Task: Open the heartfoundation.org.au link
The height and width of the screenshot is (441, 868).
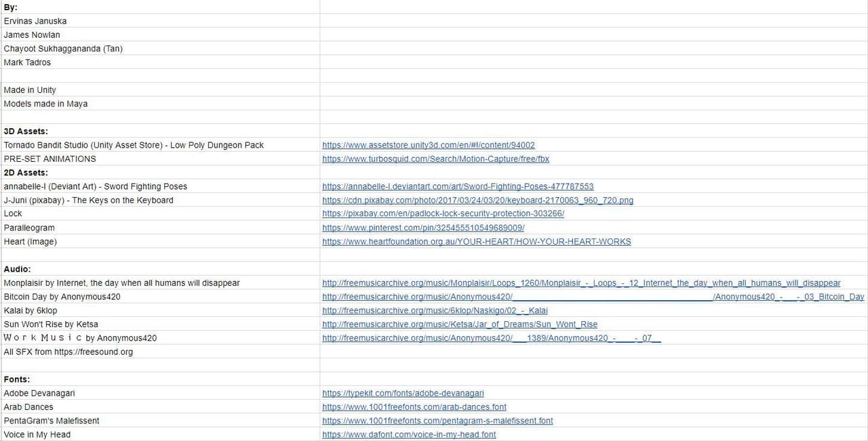Action: point(477,241)
